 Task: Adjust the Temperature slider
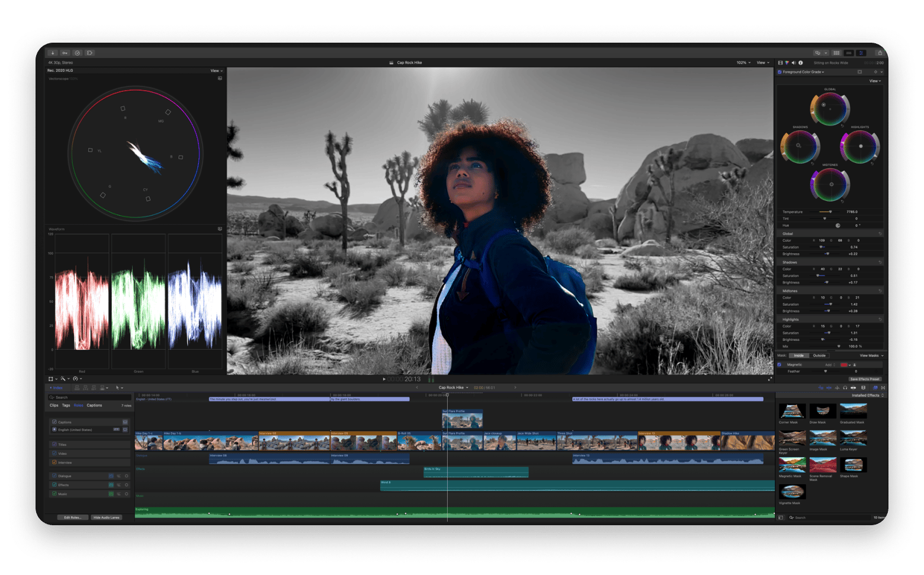[829, 212]
